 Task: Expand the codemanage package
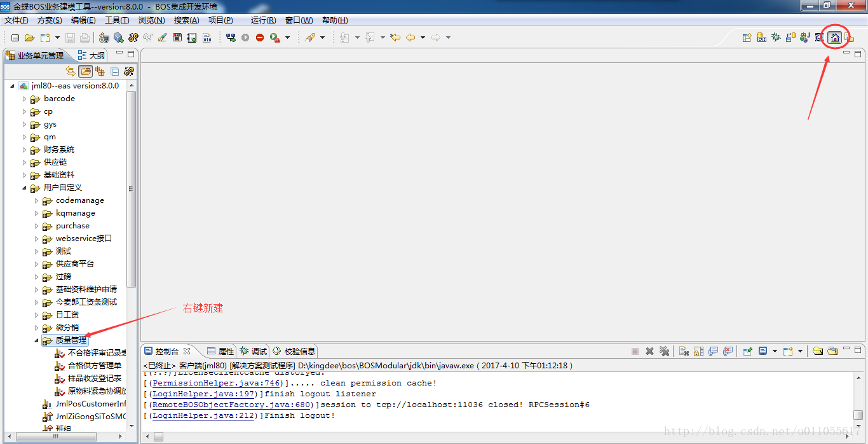pos(37,200)
